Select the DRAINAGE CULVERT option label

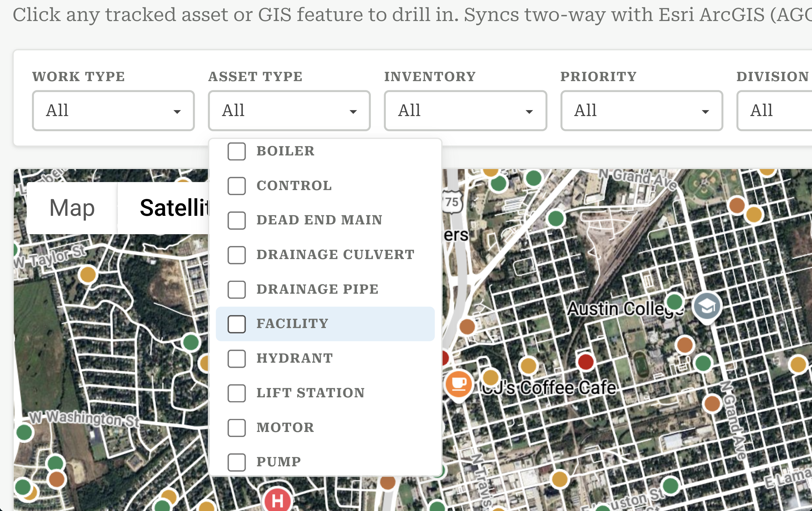[336, 255]
